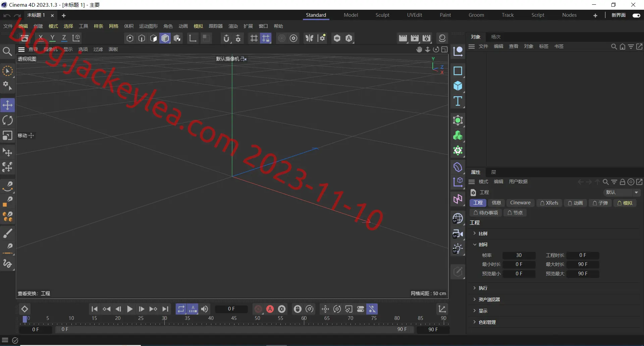Open the 默认 preset dropdown
Viewport: 644px width, 346px height.
coord(622,192)
